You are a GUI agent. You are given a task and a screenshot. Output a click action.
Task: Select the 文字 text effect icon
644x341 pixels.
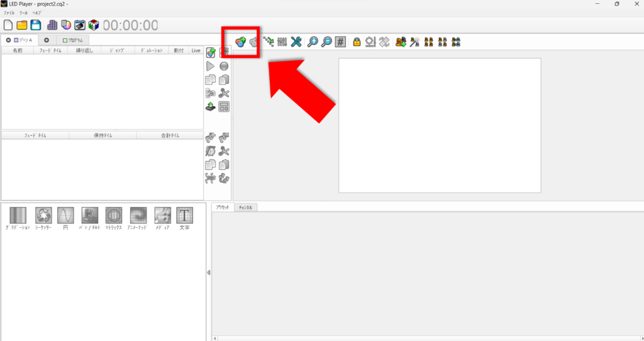pyautogui.click(x=184, y=216)
